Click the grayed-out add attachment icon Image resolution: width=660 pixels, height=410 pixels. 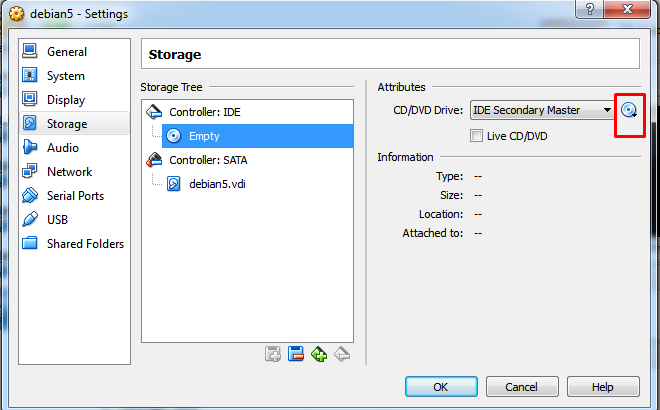click(x=273, y=353)
